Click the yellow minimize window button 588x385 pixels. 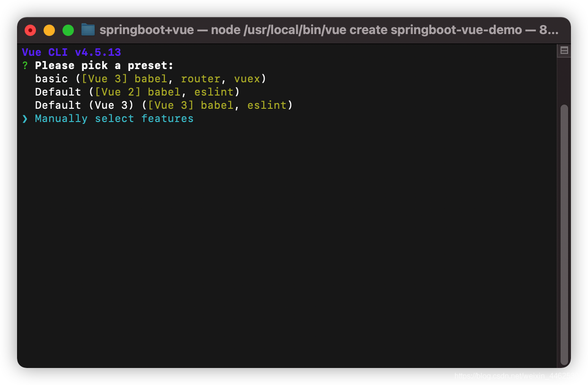coord(49,30)
